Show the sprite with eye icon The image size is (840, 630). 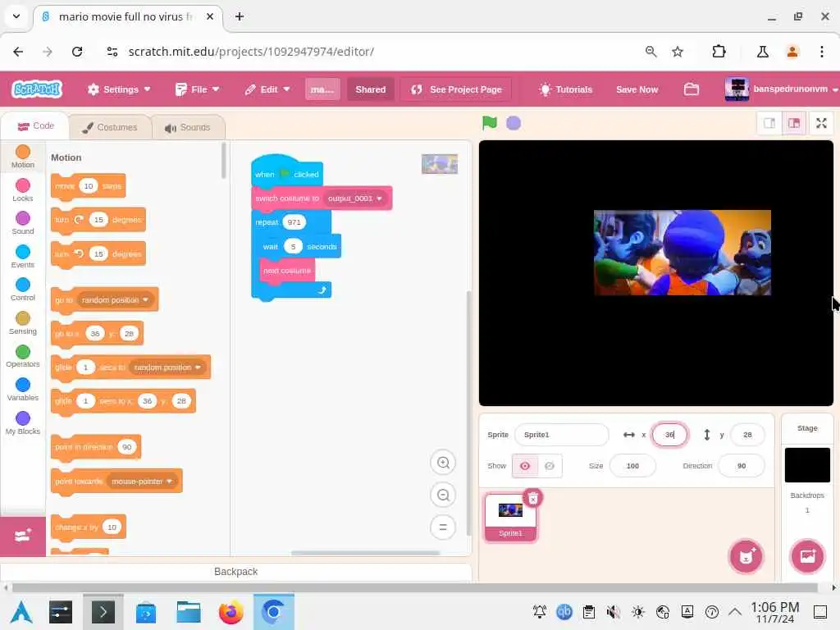pos(525,466)
